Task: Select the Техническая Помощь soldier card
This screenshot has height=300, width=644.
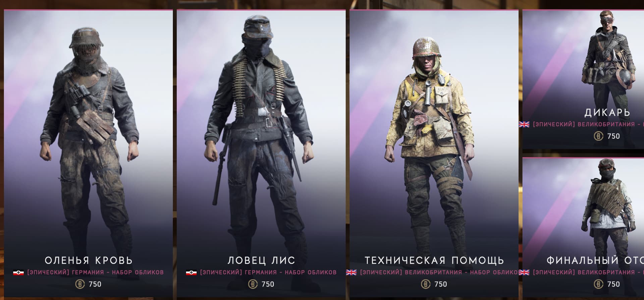Action: pos(434,154)
